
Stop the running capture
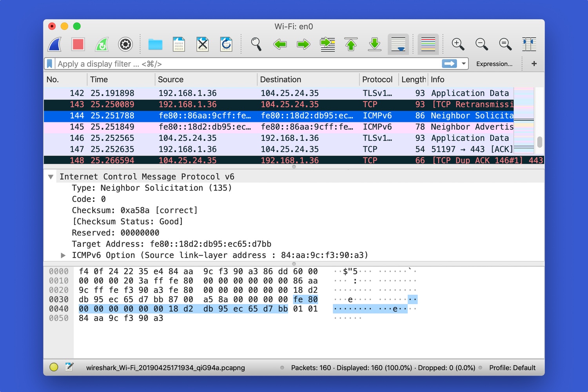point(78,44)
